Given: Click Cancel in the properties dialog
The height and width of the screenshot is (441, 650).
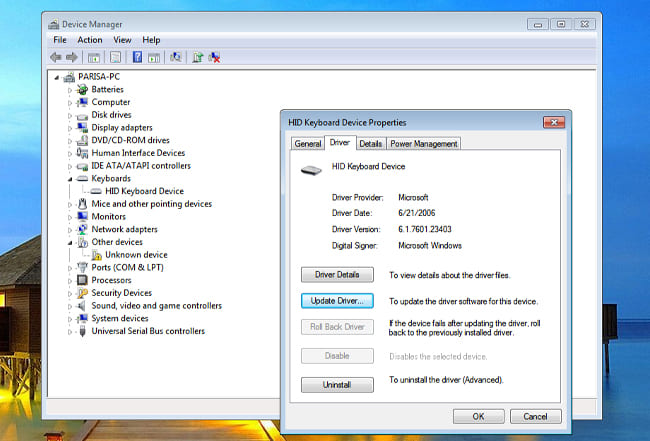Looking at the screenshot, I should (536, 417).
